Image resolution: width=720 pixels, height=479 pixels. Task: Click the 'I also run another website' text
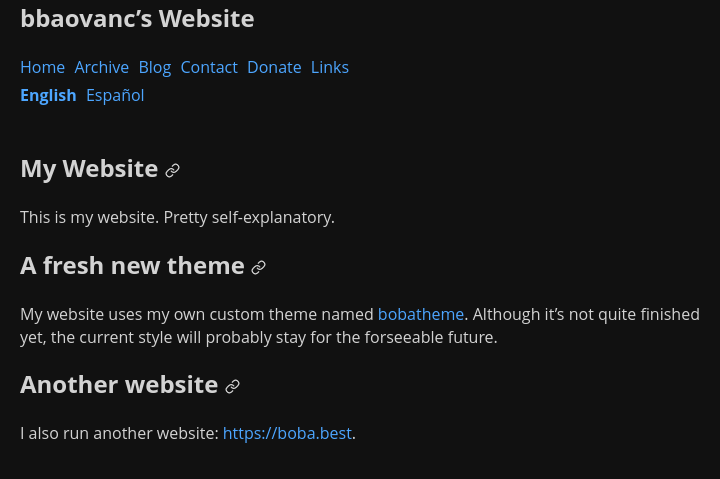coord(120,433)
